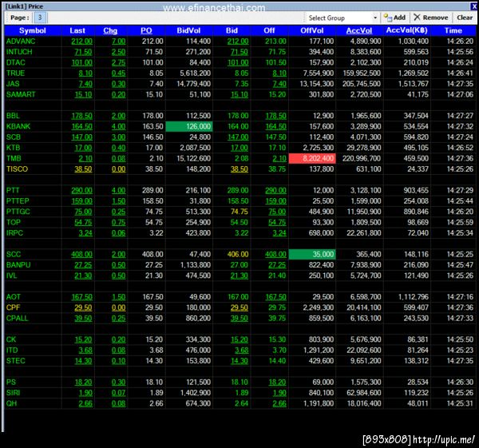Click ADVANC last price 212.00
The image size is (479, 448).
click(82, 42)
